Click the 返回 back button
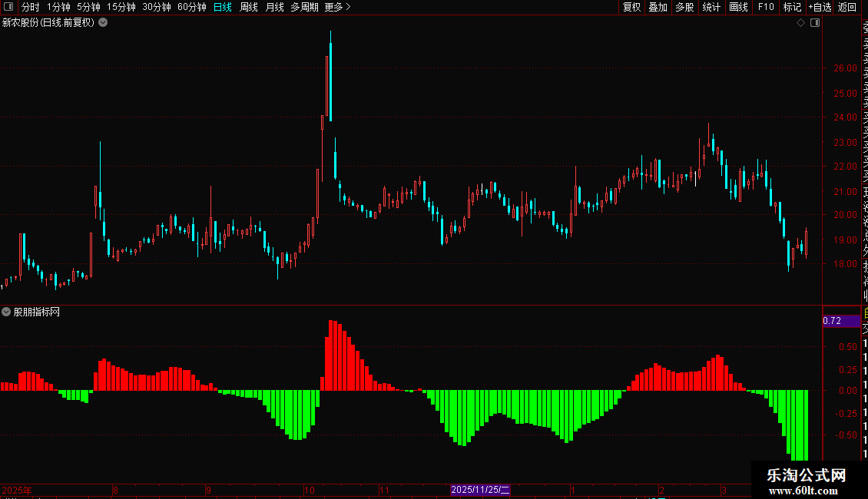Image resolution: width=868 pixels, height=499 pixels. [847, 7]
